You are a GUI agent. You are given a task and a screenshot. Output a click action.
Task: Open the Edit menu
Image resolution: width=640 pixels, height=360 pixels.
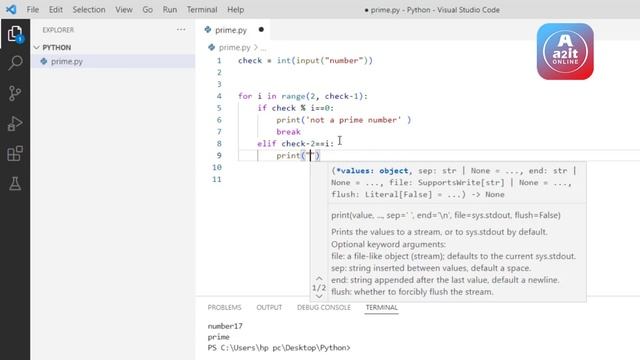pos(56,9)
